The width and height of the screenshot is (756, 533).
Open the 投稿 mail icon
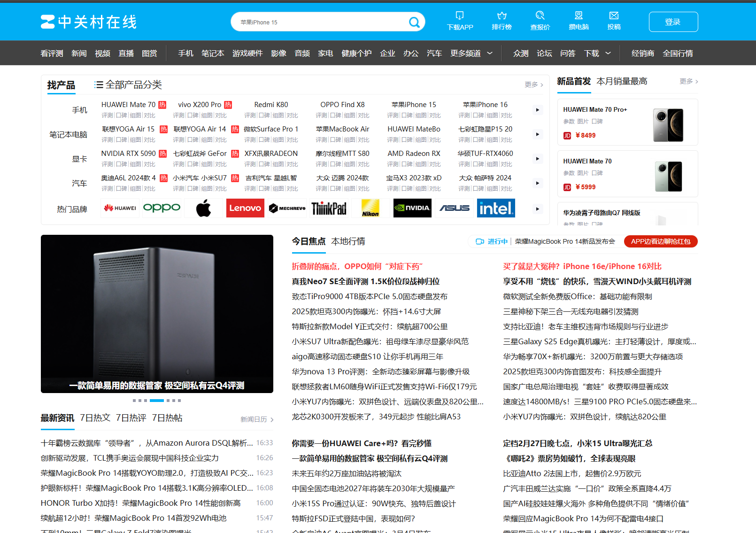[x=614, y=15]
